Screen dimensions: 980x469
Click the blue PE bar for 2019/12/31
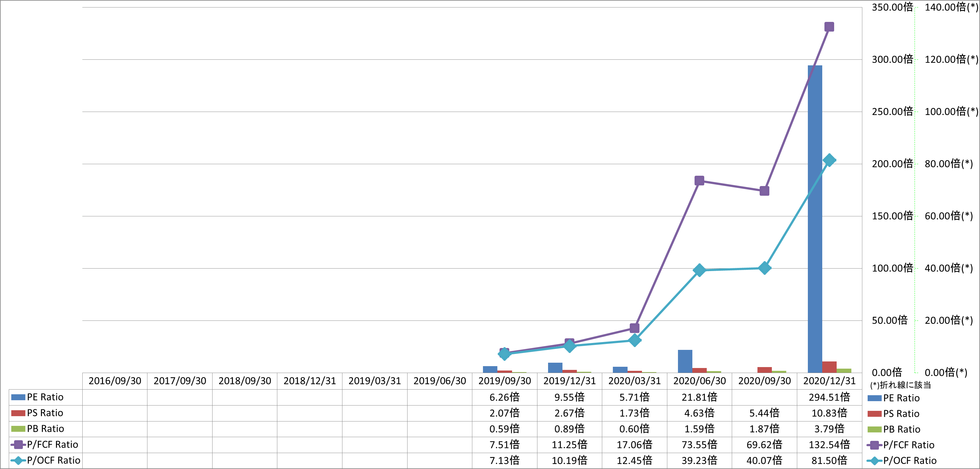tap(555, 367)
